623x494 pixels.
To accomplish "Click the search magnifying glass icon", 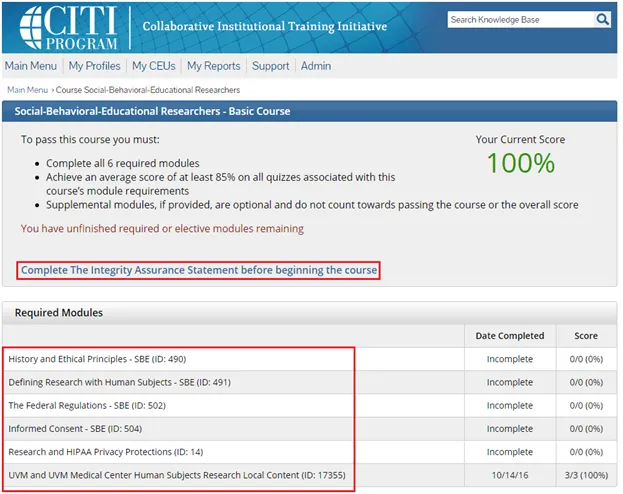I will 602,19.
